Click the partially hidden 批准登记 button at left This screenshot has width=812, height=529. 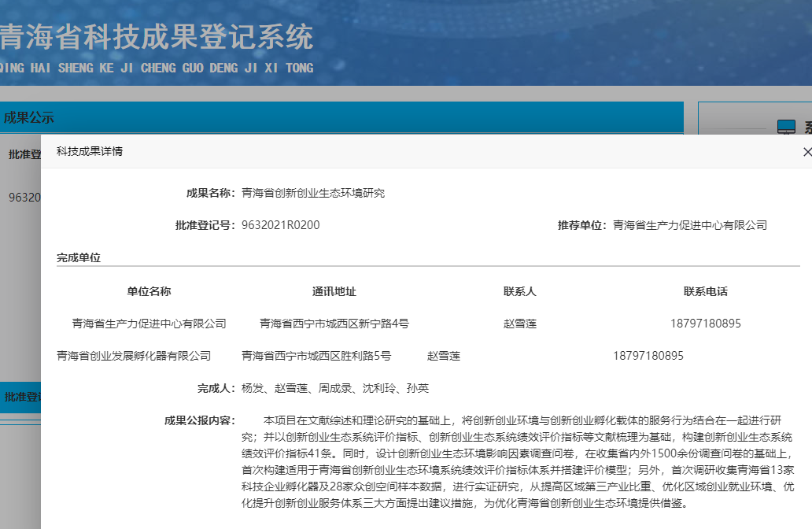(21, 398)
